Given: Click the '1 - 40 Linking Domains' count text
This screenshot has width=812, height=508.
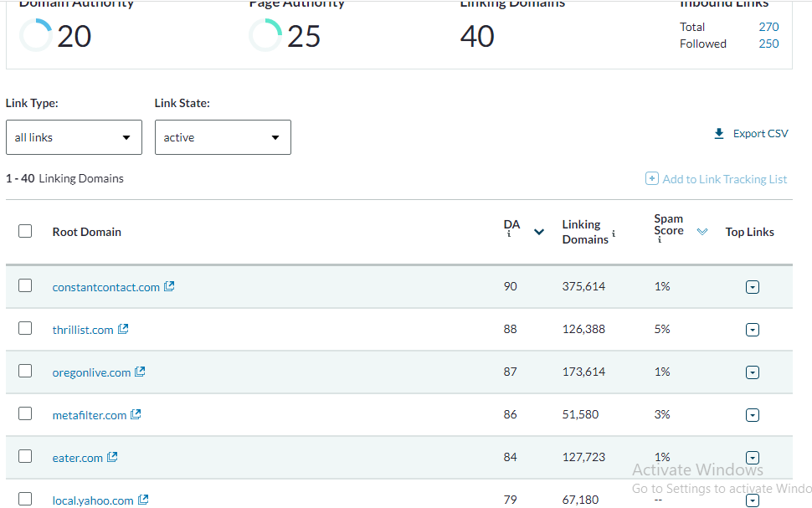Looking at the screenshot, I should click(64, 178).
